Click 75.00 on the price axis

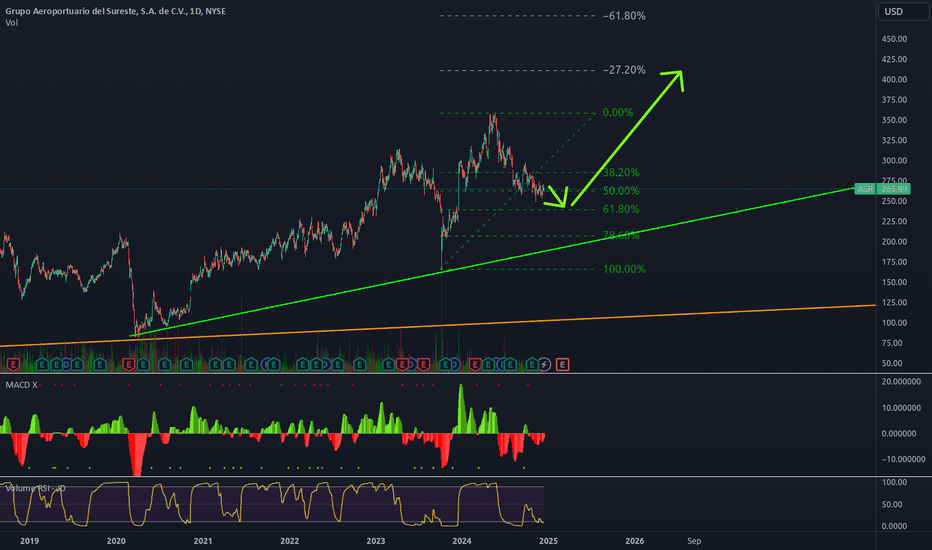(x=893, y=343)
